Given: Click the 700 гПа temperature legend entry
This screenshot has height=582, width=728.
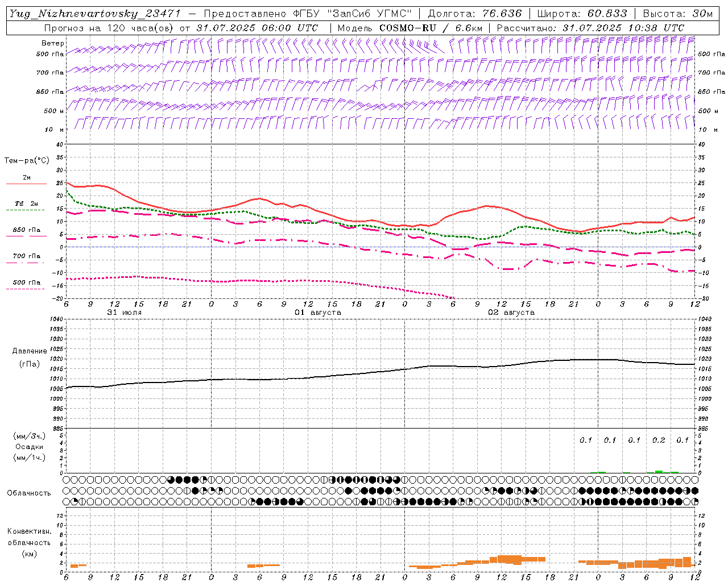Looking at the screenshot, I should click(26, 256).
